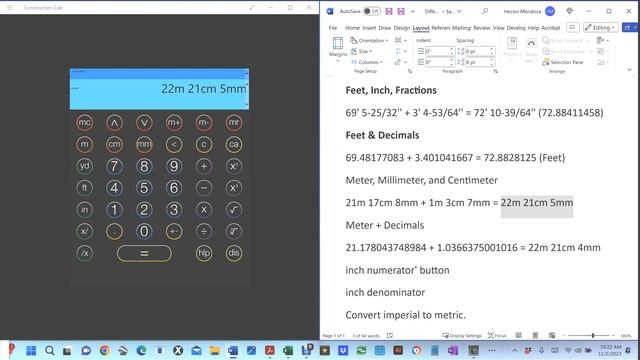Click the Search magnifier in Word title bar
Viewport: 640px width, 360px height.
pos(485,11)
